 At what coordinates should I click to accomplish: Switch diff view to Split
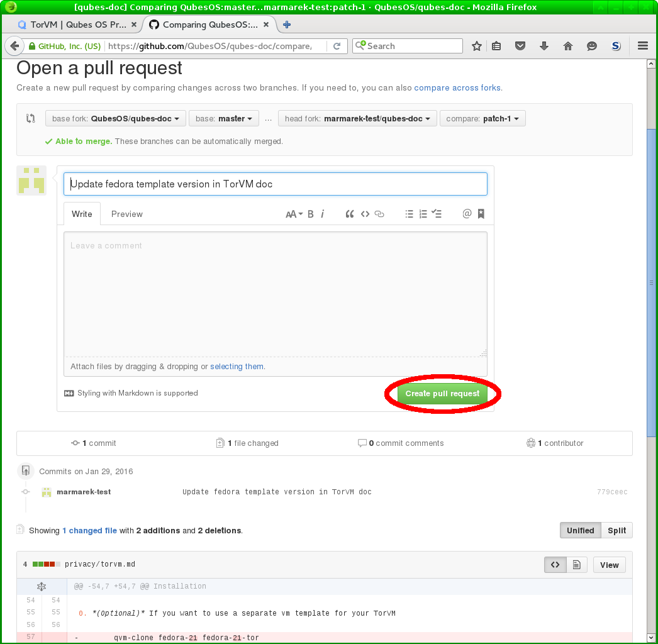pyautogui.click(x=616, y=530)
